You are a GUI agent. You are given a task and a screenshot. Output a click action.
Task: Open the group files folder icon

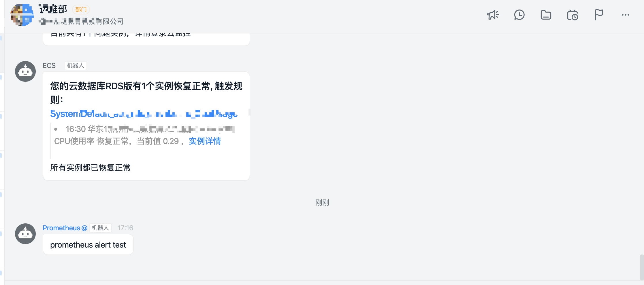[546, 15]
